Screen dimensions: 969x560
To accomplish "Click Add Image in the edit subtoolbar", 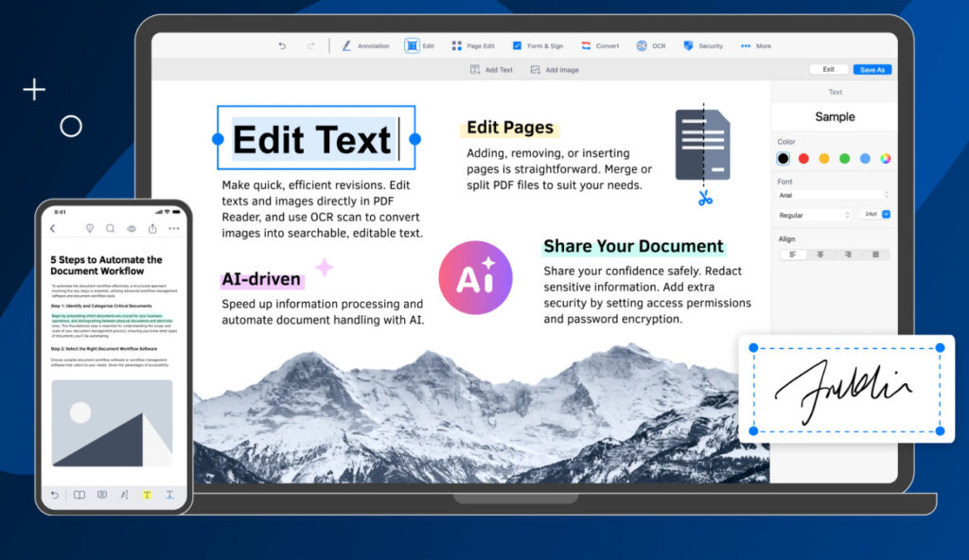I will tap(555, 70).
